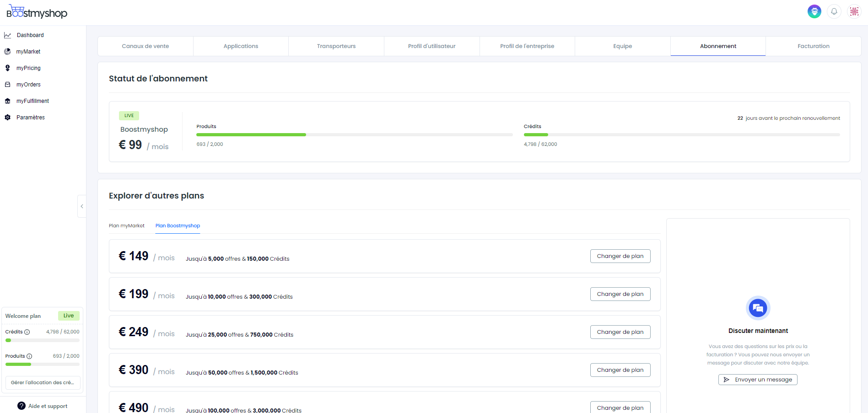Click the 'Statut de l'abonnement' heading

click(x=158, y=79)
